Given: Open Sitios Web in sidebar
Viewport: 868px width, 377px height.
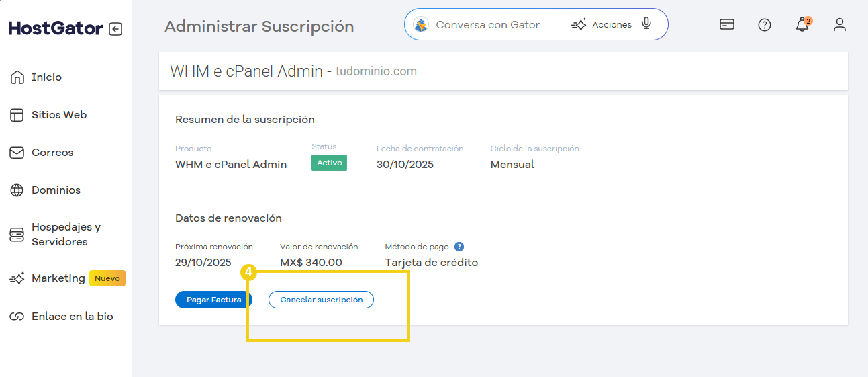Looking at the screenshot, I should (x=59, y=115).
